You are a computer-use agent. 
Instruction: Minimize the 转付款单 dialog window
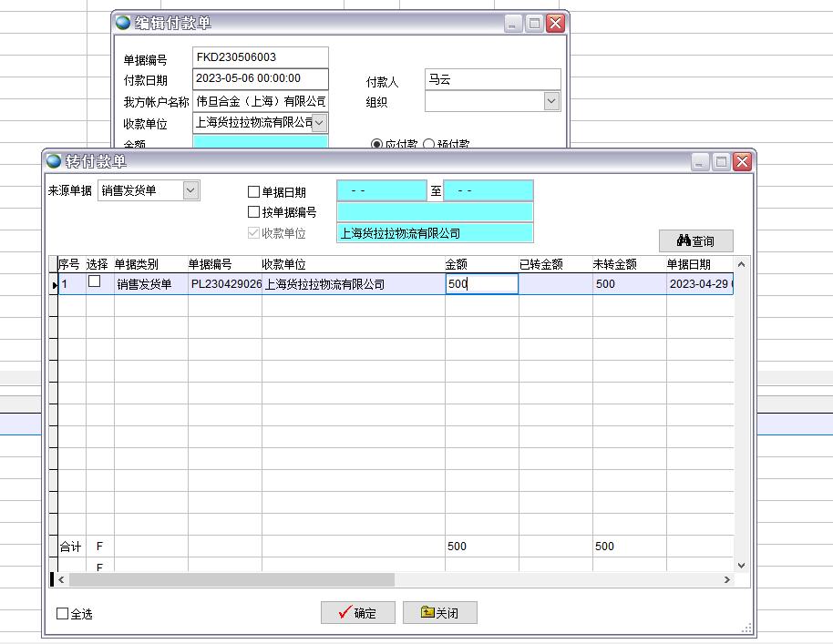pos(700,161)
